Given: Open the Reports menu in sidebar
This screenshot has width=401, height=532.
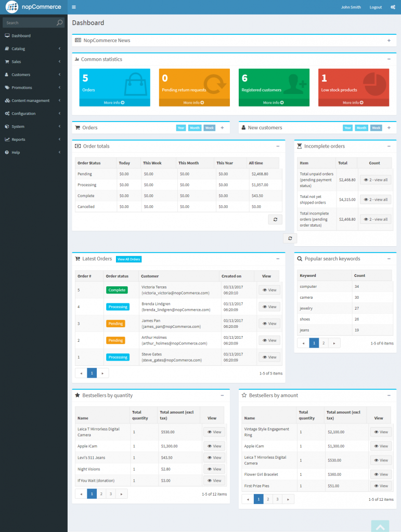Looking at the screenshot, I should click(34, 139).
